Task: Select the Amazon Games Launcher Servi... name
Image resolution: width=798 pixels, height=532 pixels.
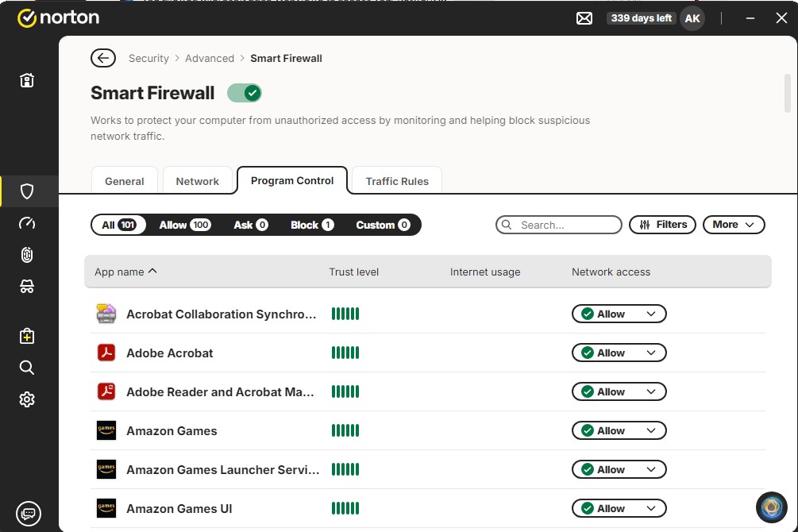Action: click(223, 470)
